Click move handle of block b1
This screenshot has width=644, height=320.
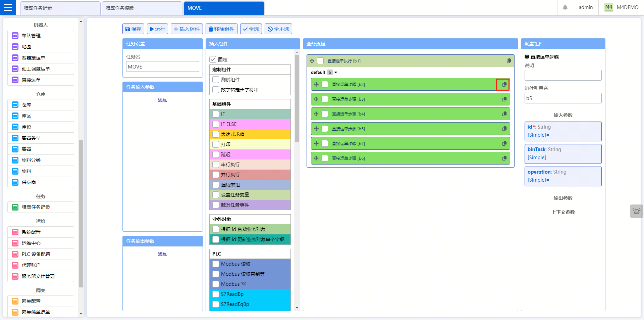point(312,61)
